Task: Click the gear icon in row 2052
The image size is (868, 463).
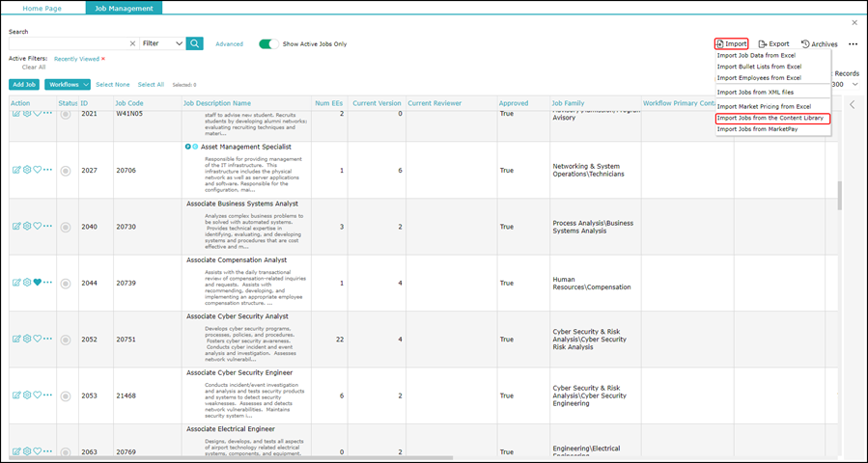Action: (x=27, y=339)
